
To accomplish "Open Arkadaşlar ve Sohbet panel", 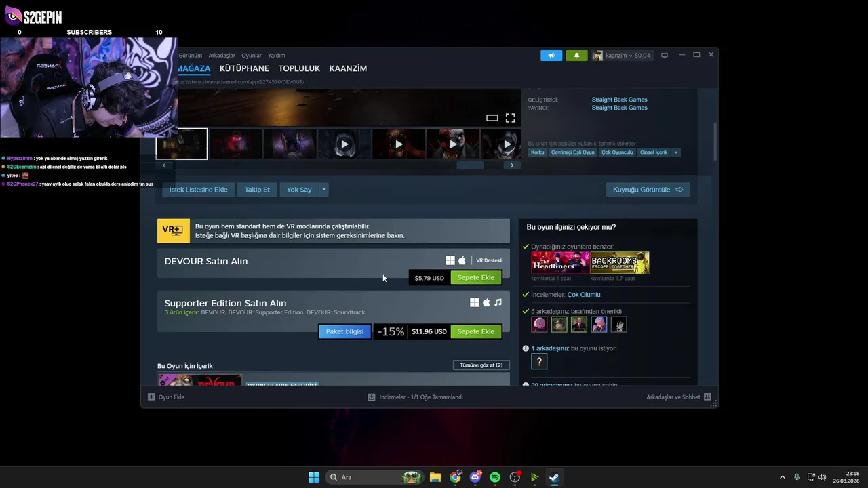I will click(679, 397).
